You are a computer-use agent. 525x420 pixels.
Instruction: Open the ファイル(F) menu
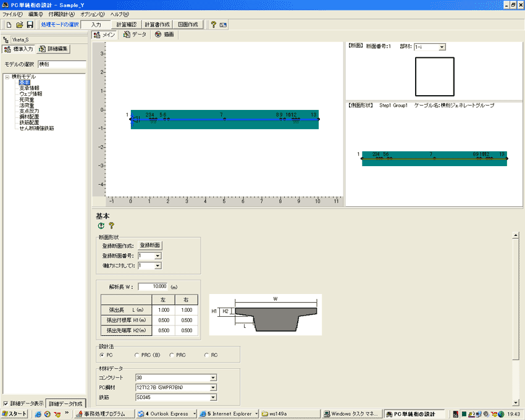point(12,14)
